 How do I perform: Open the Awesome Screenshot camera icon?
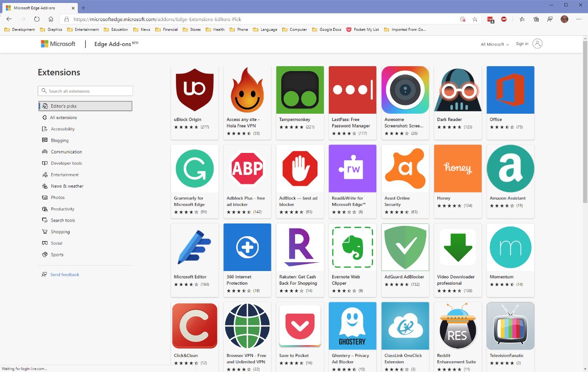[405, 90]
